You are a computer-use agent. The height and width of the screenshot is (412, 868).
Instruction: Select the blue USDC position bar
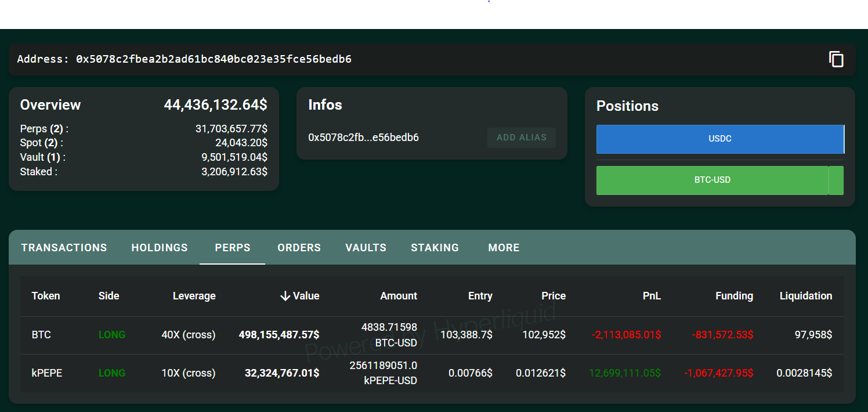coord(720,139)
